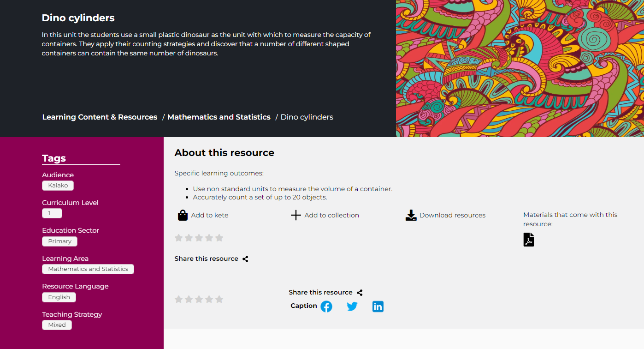
Task: Open Mathematics and Statistics breadcrumb link
Action: click(219, 117)
